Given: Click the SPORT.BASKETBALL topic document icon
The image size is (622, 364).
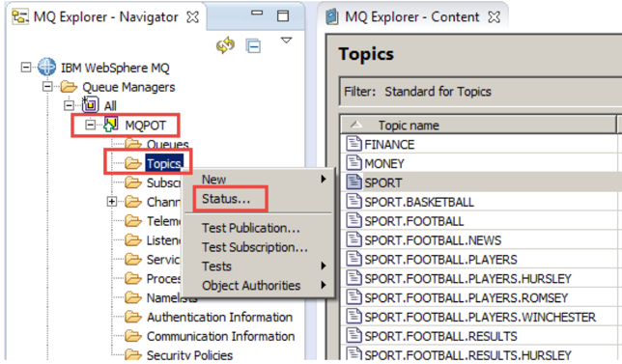Looking at the screenshot, I should click(x=353, y=201).
